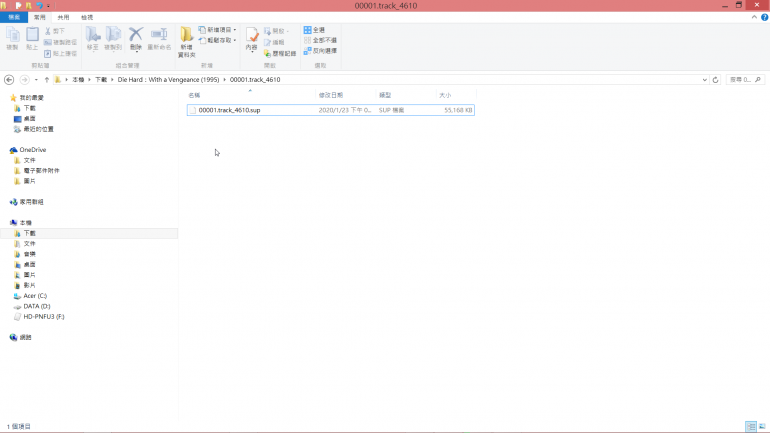This screenshot has width=770, height=433.
Task: Open the recent locations dropdown arrow
Action: tap(36, 80)
